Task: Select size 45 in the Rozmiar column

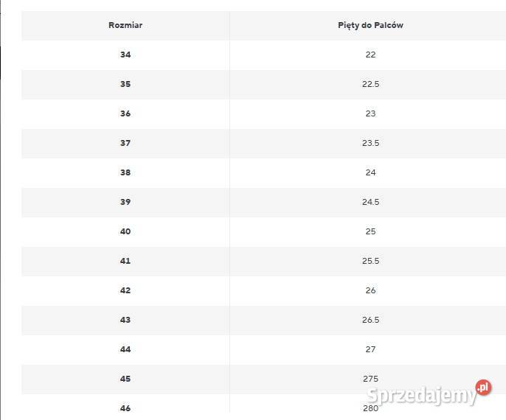Action: coord(125,379)
